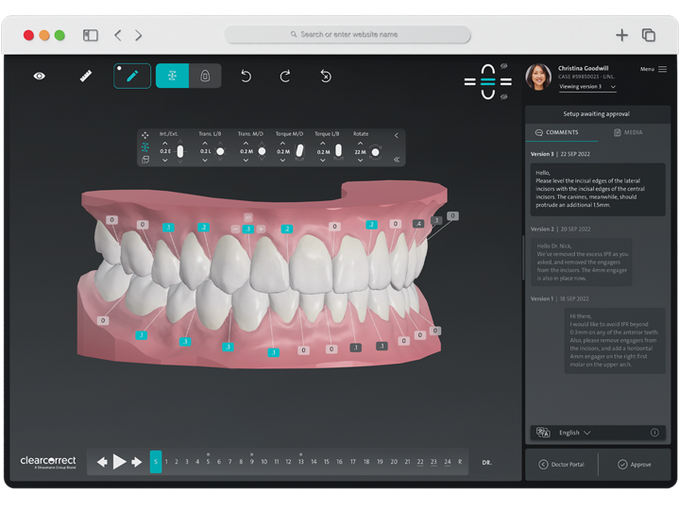Select the left side view bars

click(x=470, y=82)
